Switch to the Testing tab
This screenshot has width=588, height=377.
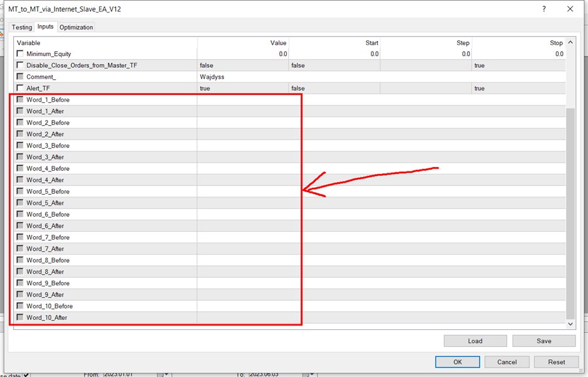[21, 27]
